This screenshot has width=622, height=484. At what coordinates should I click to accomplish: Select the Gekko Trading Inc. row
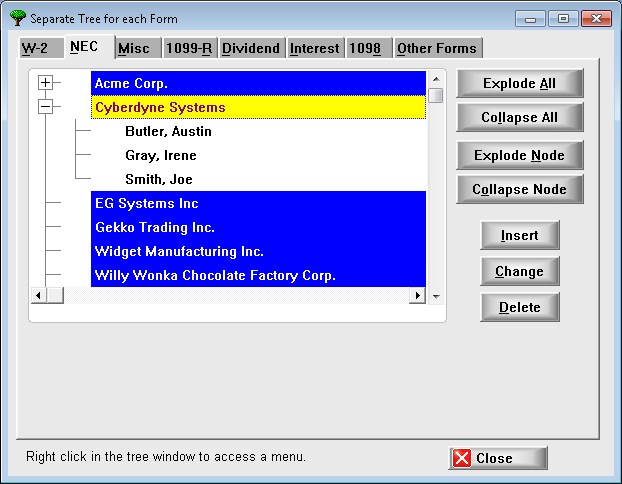pos(258,227)
